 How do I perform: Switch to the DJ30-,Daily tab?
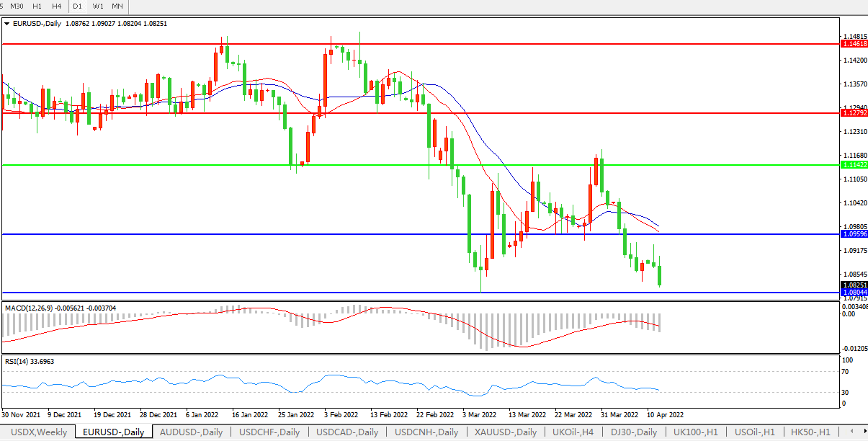(634, 432)
